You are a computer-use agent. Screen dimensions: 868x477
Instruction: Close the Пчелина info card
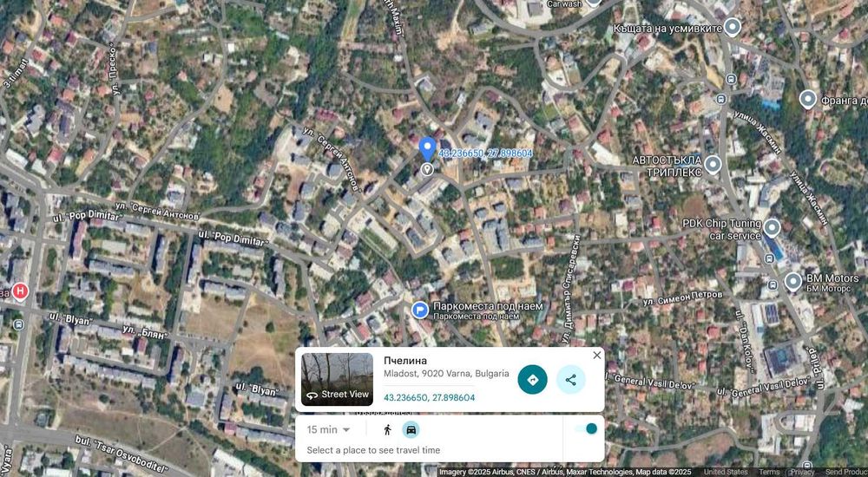(597, 356)
